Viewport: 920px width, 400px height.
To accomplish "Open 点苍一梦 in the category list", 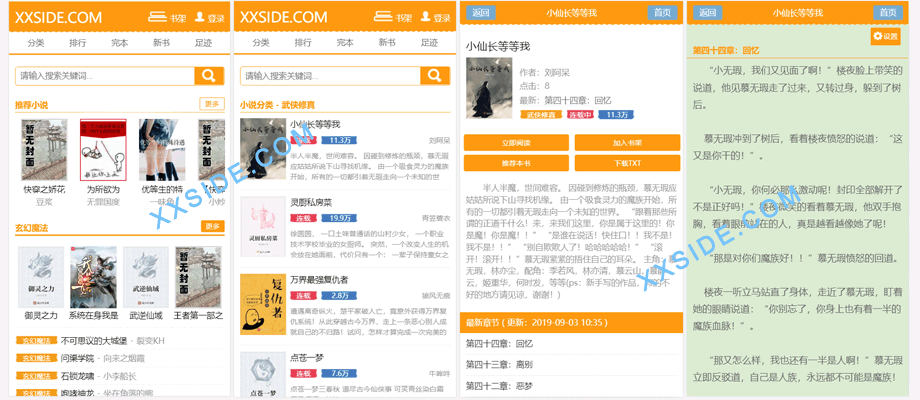I will coord(307,357).
